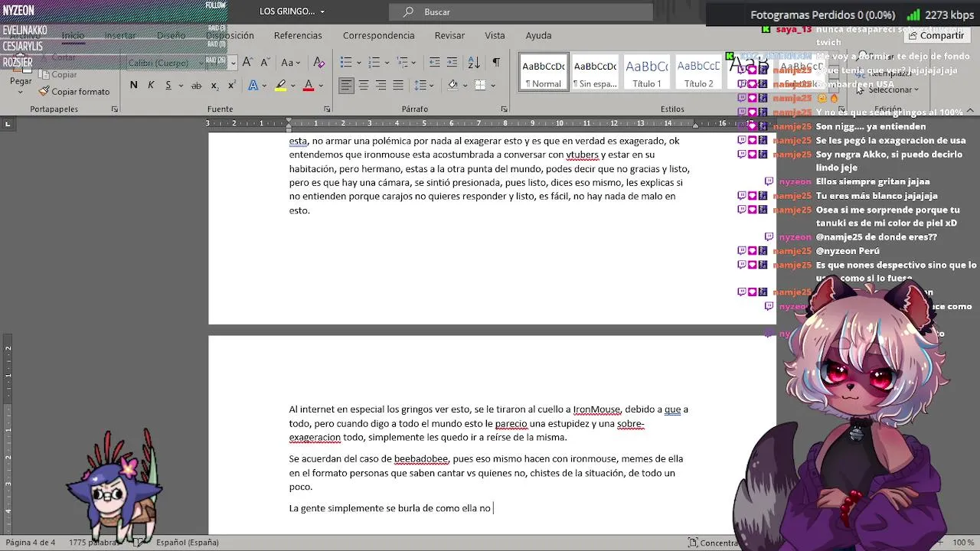This screenshot has height=551, width=980.
Task: Expand the underline style dropdown arrow
Action: point(179,86)
